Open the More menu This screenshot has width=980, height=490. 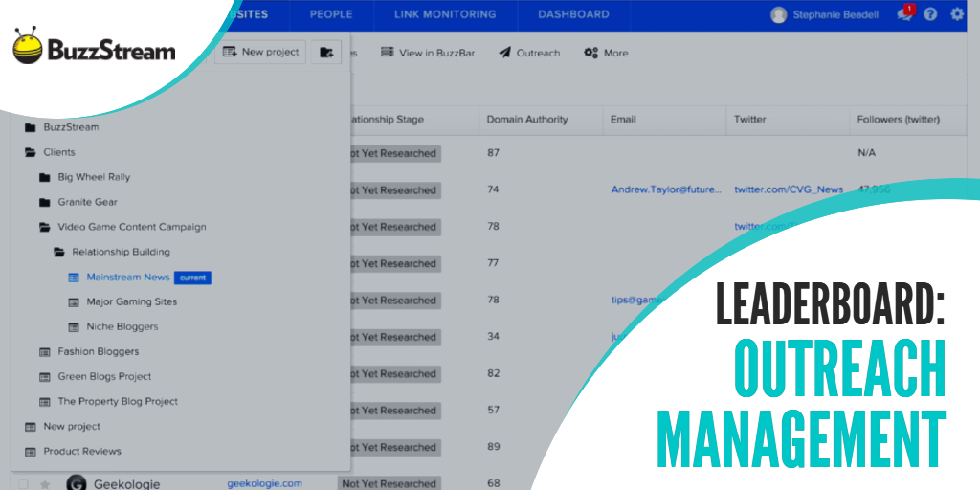click(x=606, y=54)
